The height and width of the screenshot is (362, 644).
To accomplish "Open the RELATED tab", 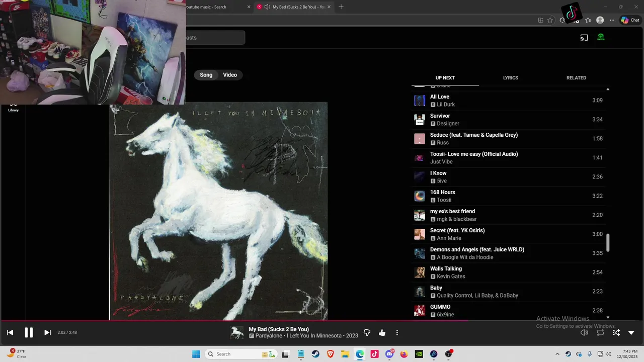I will coord(576,78).
